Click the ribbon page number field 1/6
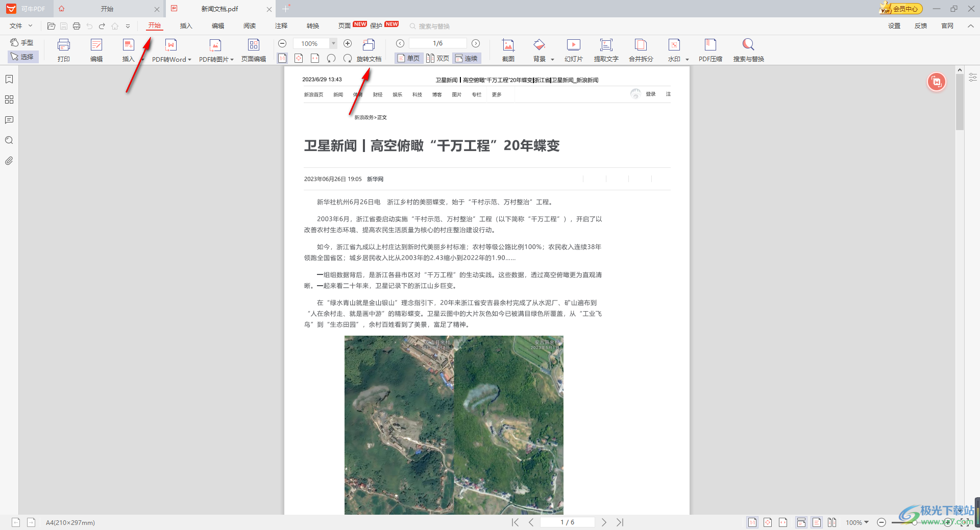This screenshot has width=980, height=530. [x=438, y=43]
